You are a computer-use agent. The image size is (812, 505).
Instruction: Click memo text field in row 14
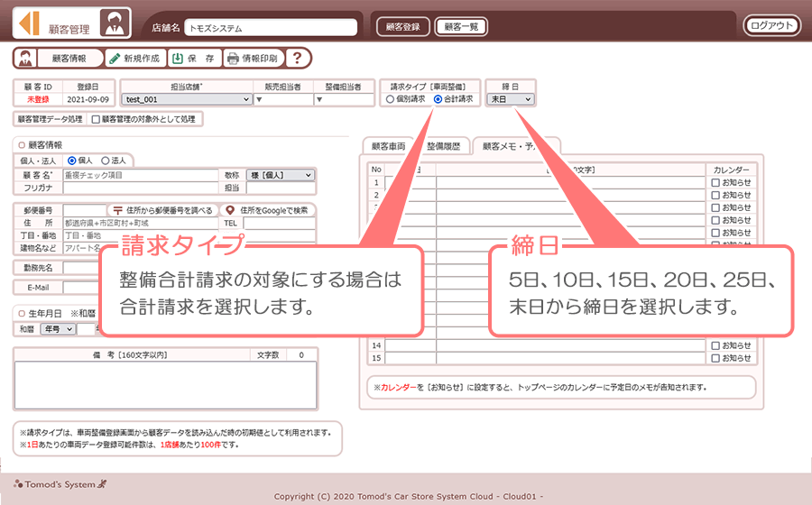[571, 345]
